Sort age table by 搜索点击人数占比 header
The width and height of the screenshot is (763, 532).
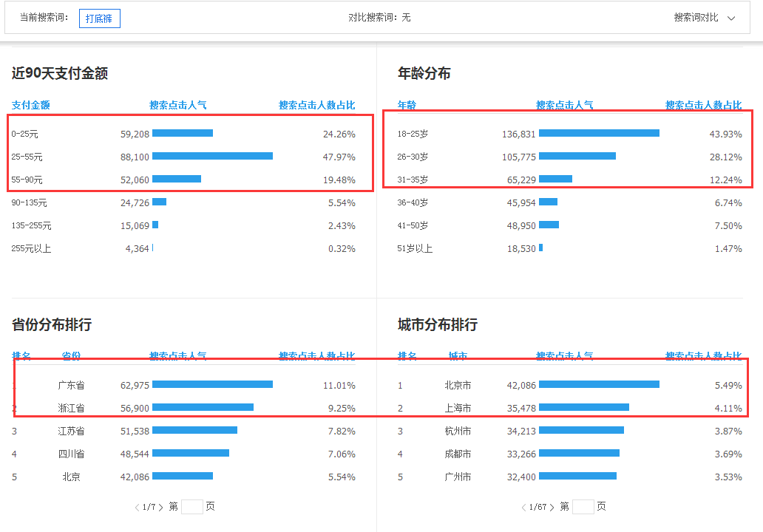[703, 105]
